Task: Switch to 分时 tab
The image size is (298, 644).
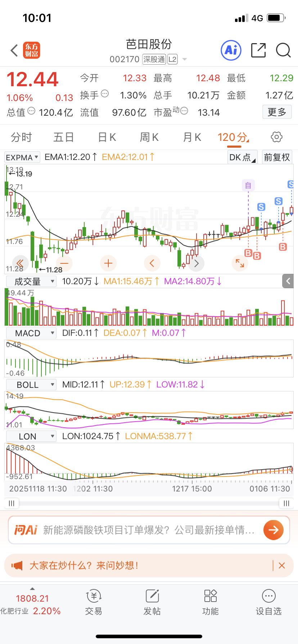Action: click(x=21, y=137)
